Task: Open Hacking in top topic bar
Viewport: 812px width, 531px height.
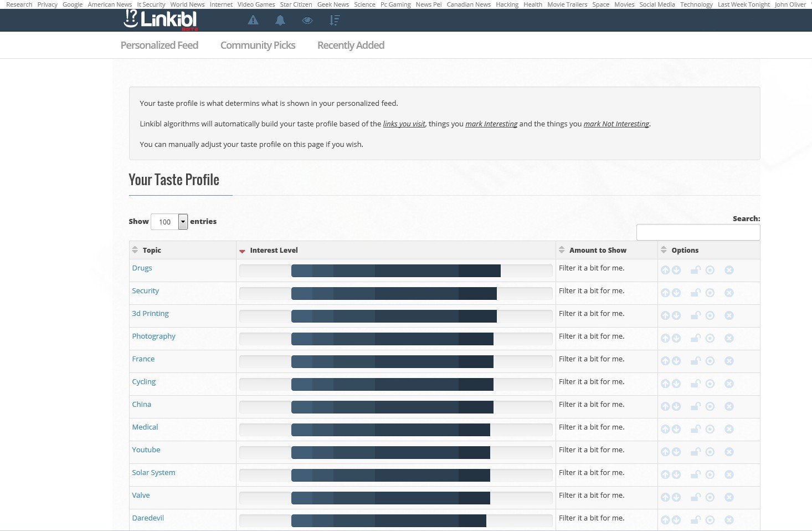Action: click(x=507, y=4)
